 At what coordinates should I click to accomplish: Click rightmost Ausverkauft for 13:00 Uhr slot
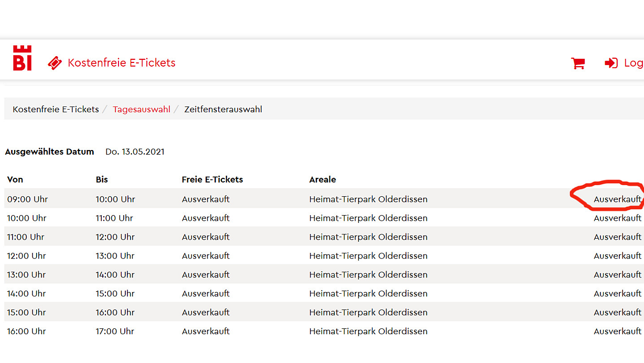click(x=617, y=275)
